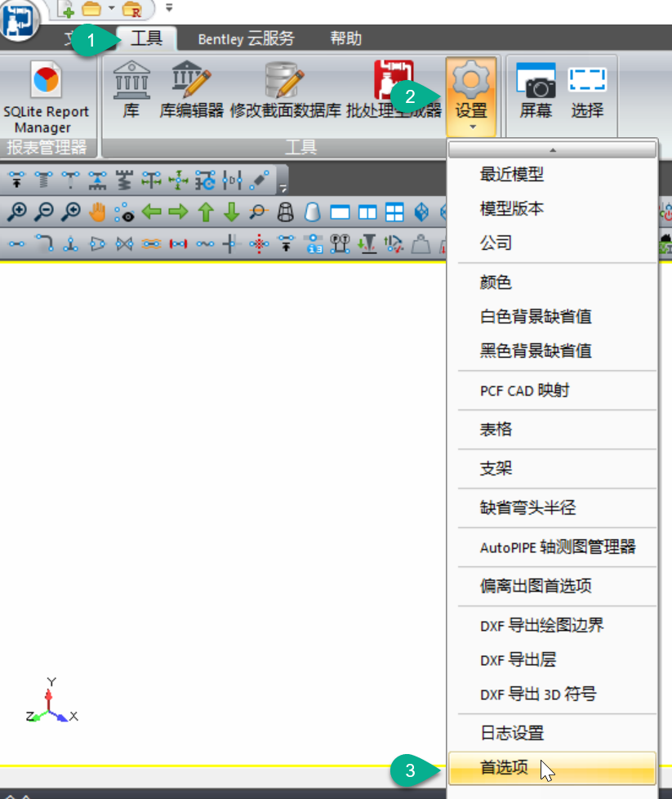
Task: Insert the red flange component icon
Action: (178, 243)
